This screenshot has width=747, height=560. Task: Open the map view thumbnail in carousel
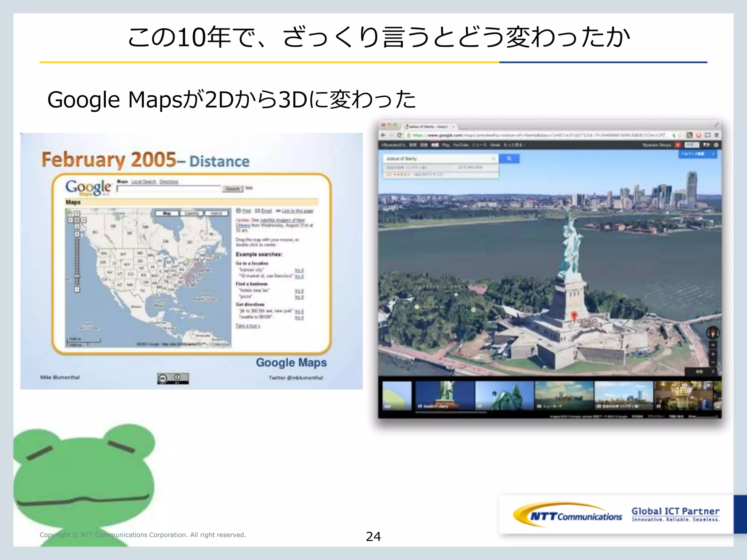point(397,396)
